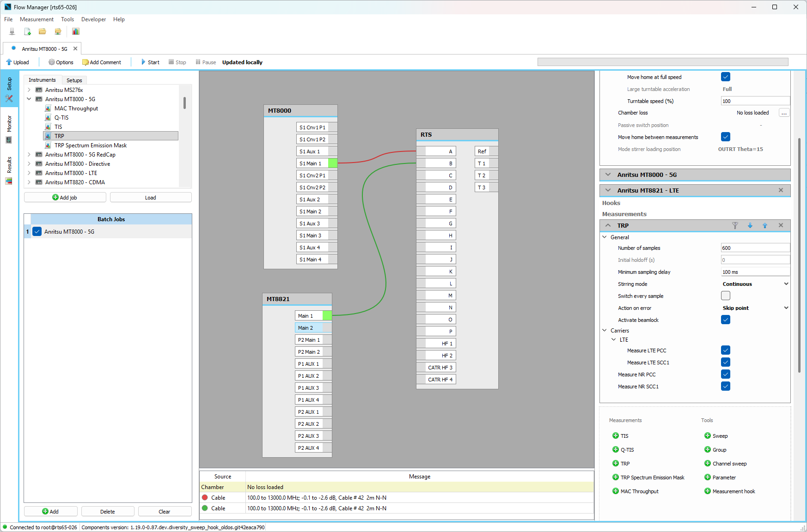807x532 pixels.
Task: Disable Measure NR SCC1 checkbox
Action: (726, 386)
